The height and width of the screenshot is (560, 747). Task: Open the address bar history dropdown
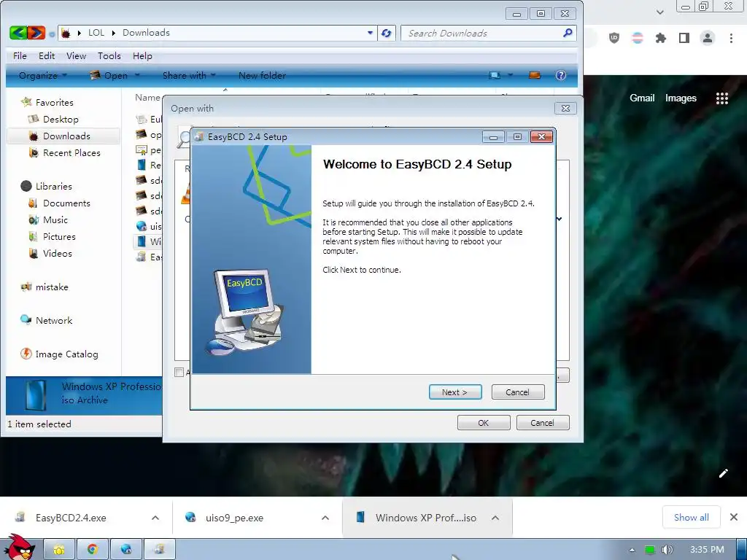(370, 33)
